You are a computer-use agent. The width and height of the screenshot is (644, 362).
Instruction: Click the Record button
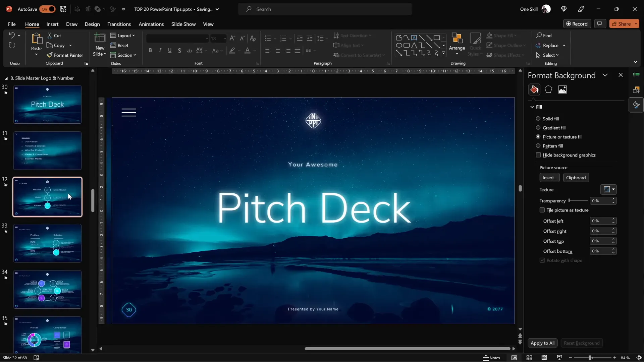577,24
